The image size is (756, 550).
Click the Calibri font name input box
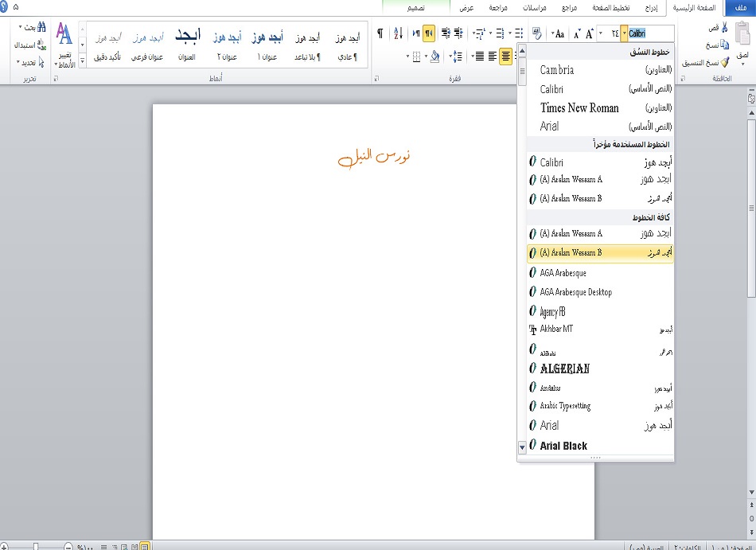(650, 33)
